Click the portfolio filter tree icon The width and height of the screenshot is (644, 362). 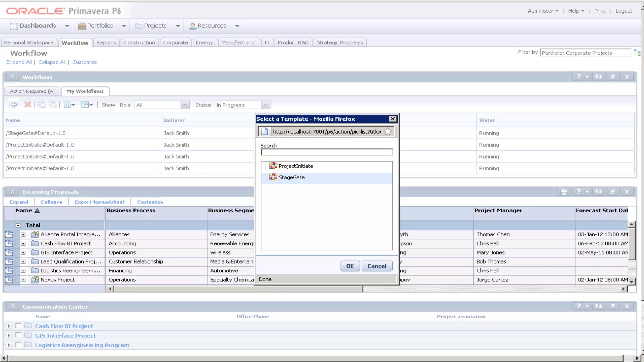coord(637,53)
